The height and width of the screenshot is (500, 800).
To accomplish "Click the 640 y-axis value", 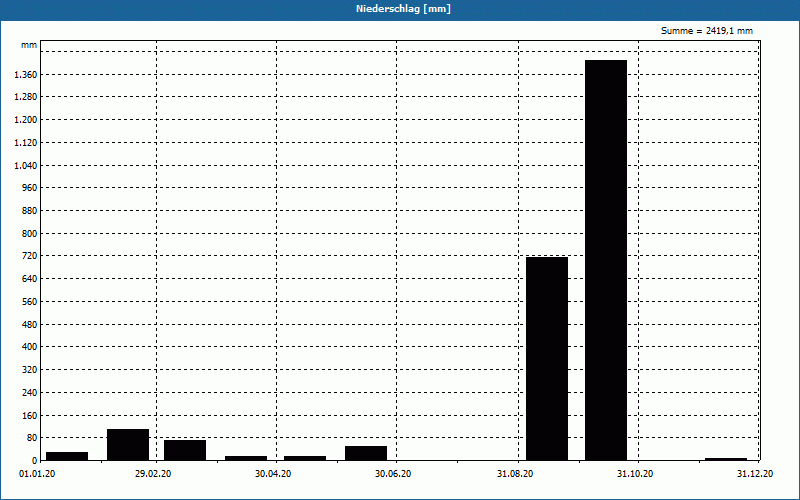I will coord(31,279).
